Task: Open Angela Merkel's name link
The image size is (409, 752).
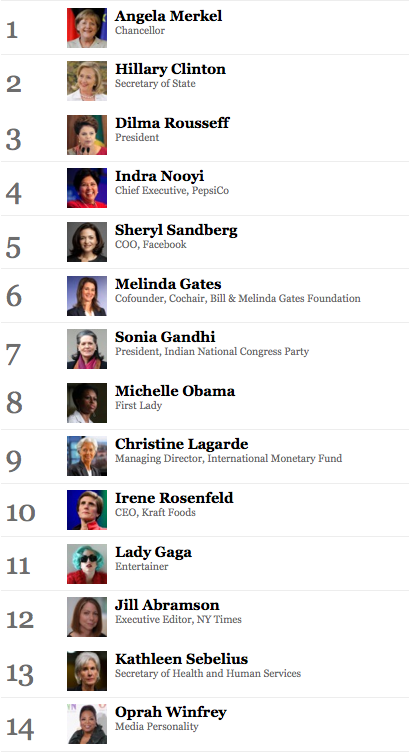Action: tap(168, 16)
